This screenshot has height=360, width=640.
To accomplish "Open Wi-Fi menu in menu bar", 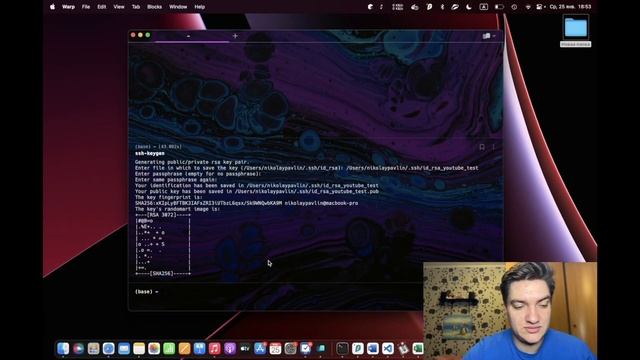I will [528, 7].
